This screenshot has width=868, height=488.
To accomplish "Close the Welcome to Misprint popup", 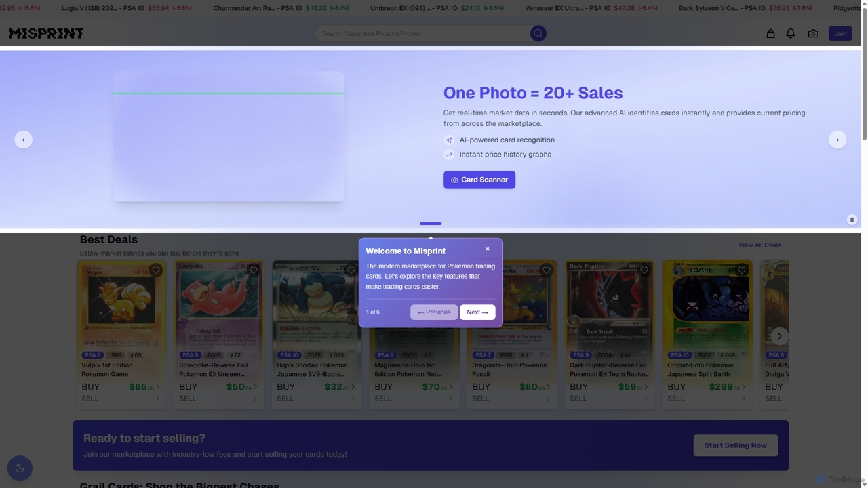I will click(487, 249).
